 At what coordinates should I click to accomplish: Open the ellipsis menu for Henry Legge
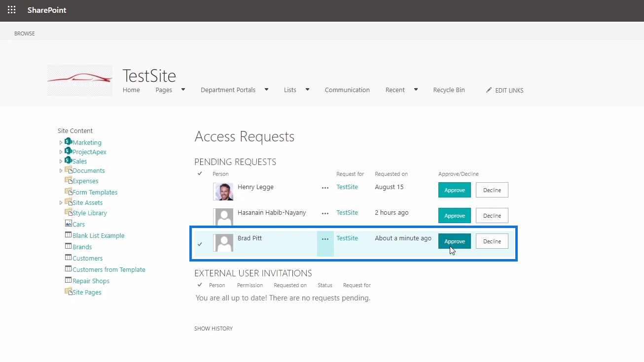point(325,188)
